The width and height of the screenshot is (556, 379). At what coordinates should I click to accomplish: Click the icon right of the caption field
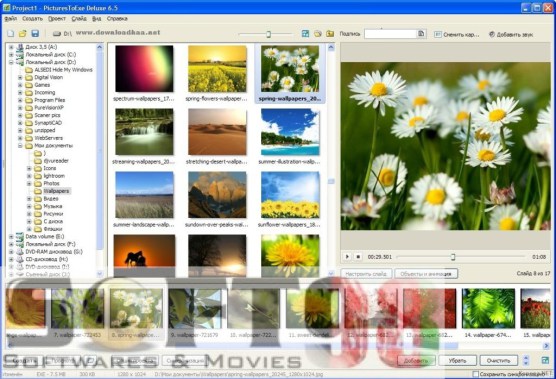(421, 34)
